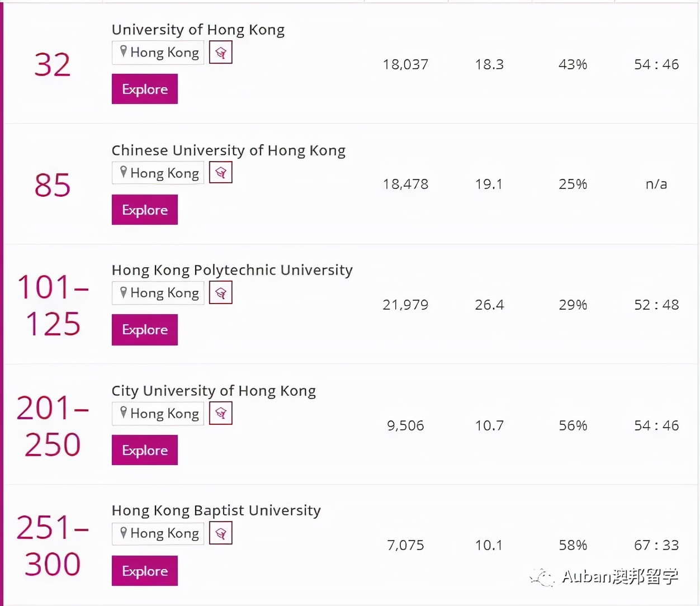Image resolution: width=700 pixels, height=606 pixels.
Task: Click the 67 : 33 gender ratio value
Action: click(x=655, y=545)
